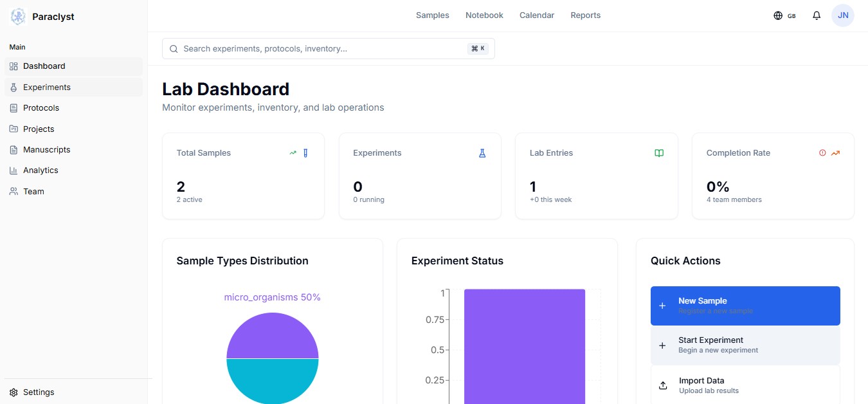Click the thermometer icon on Total Samples card
This screenshot has width=868, height=404.
click(x=305, y=153)
